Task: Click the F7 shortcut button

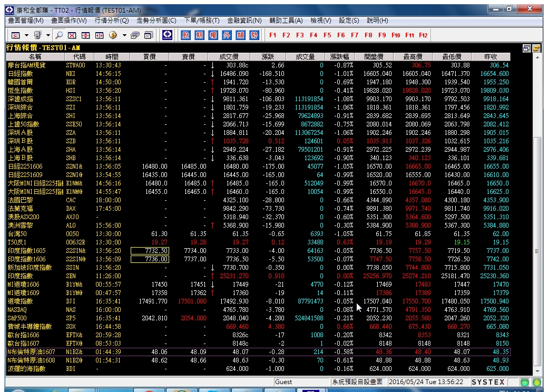Action: (x=355, y=35)
